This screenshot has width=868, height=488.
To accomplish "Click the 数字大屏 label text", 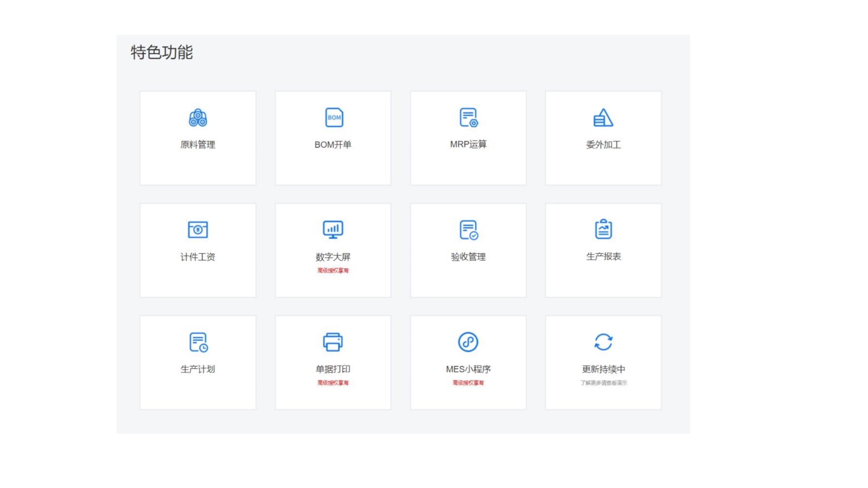I will click(x=333, y=257).
